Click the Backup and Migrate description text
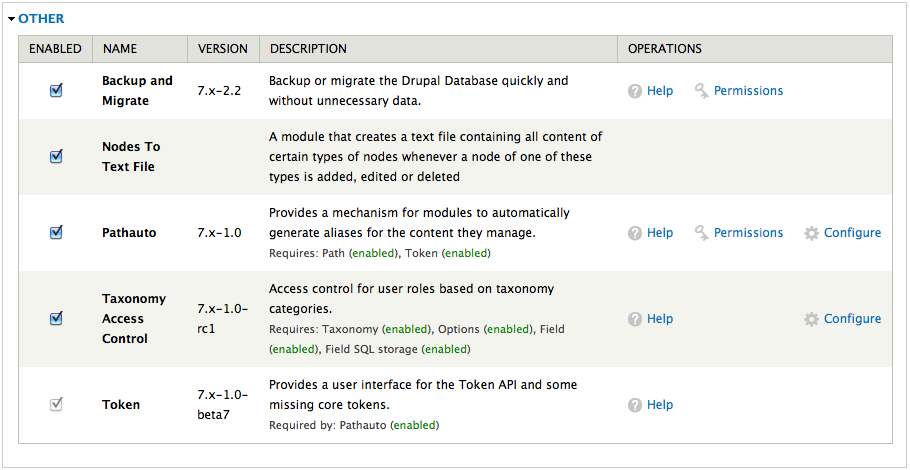This screenshot has height=470, width=910. (x=418, y=91)
